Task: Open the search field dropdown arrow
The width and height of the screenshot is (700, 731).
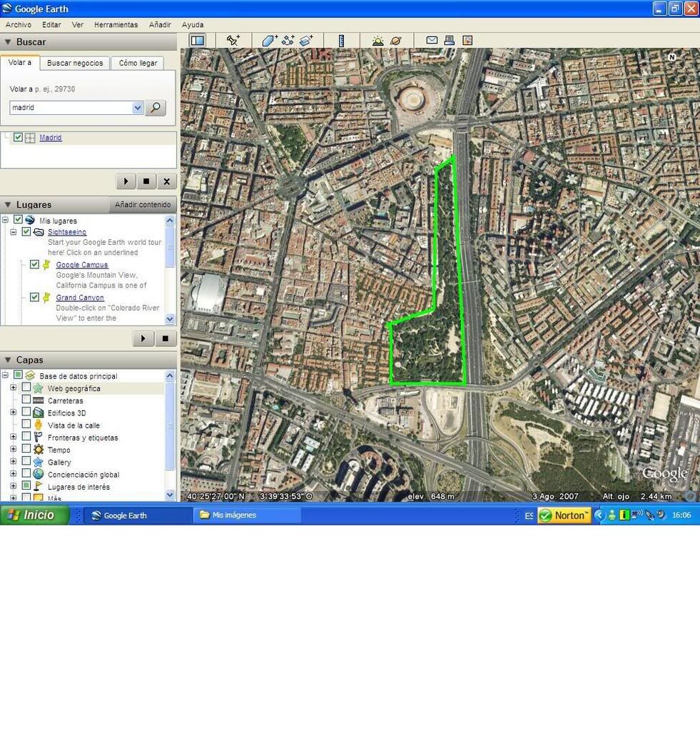Action: pos(138,108)
